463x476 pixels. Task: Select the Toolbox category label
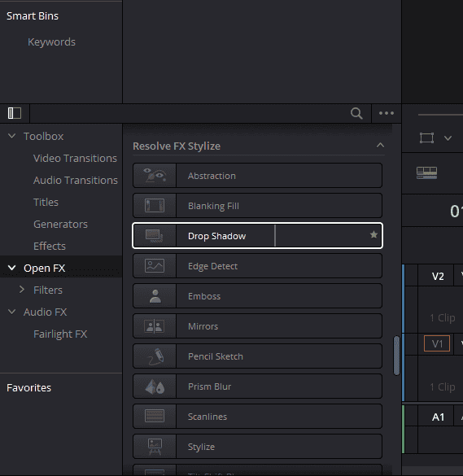point(43,136)
